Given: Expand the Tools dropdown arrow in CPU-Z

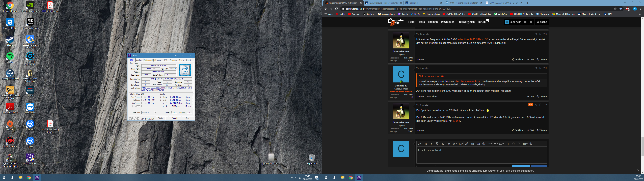Looking at the screenshot, I should click(x=167, y=118).
